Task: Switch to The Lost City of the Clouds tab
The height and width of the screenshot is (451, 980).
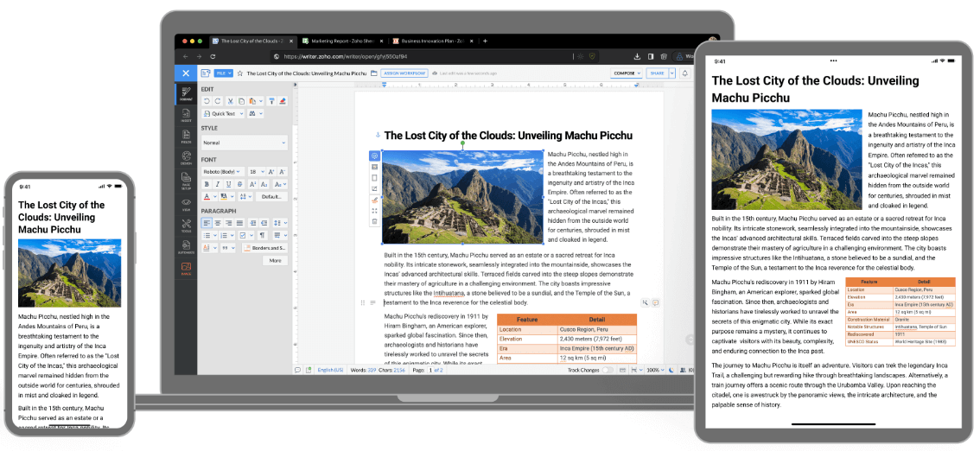Action: click(x=253, y=41)
